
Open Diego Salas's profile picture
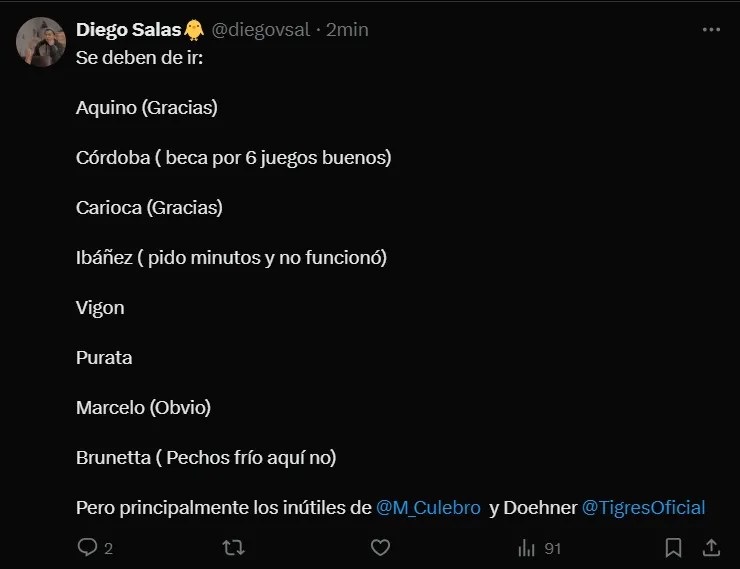41,43
